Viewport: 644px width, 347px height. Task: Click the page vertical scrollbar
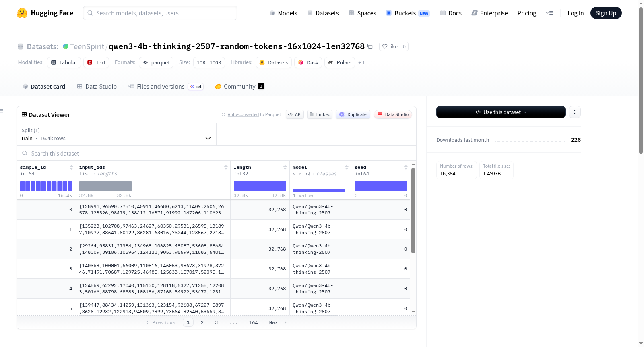pyautogui.click(x=641, y=81)
